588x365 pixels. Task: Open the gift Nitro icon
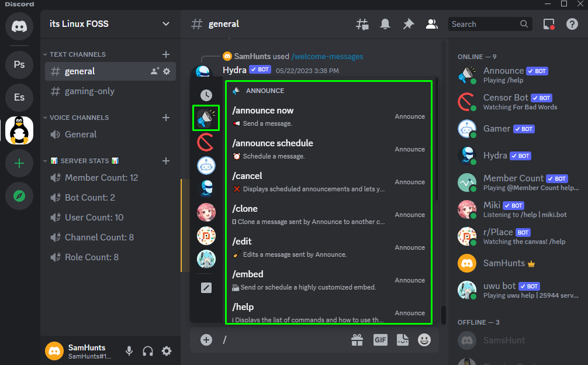(x=357, y=340)
